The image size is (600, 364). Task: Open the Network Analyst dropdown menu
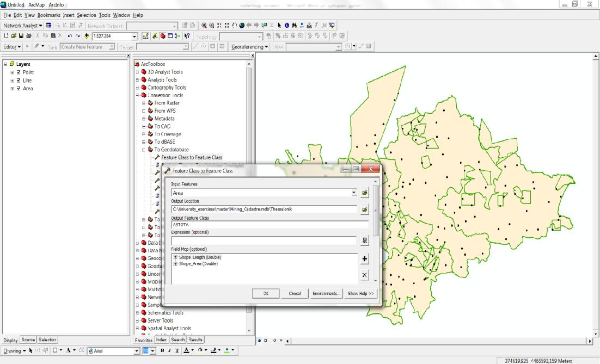(x=22, y=26)
